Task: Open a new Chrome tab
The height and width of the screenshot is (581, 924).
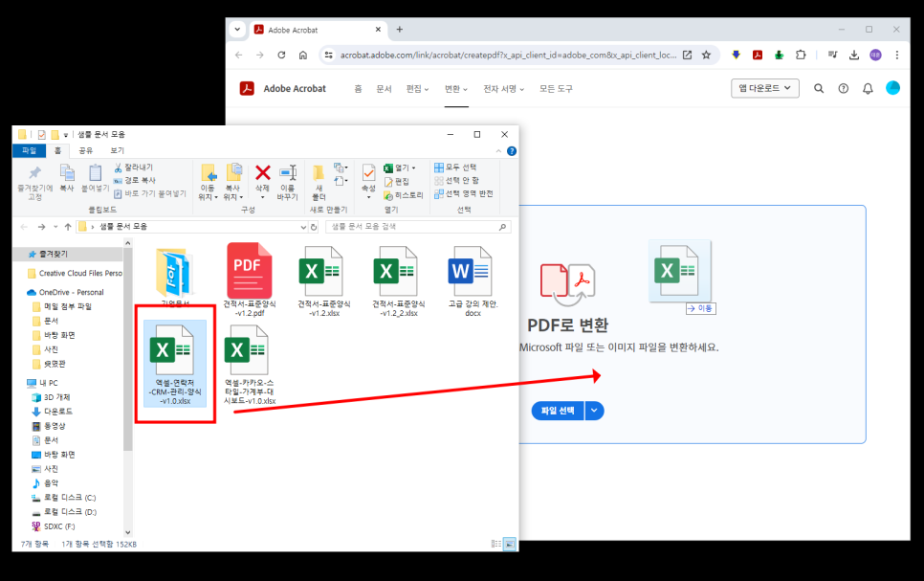Action: tap(400, 30)
